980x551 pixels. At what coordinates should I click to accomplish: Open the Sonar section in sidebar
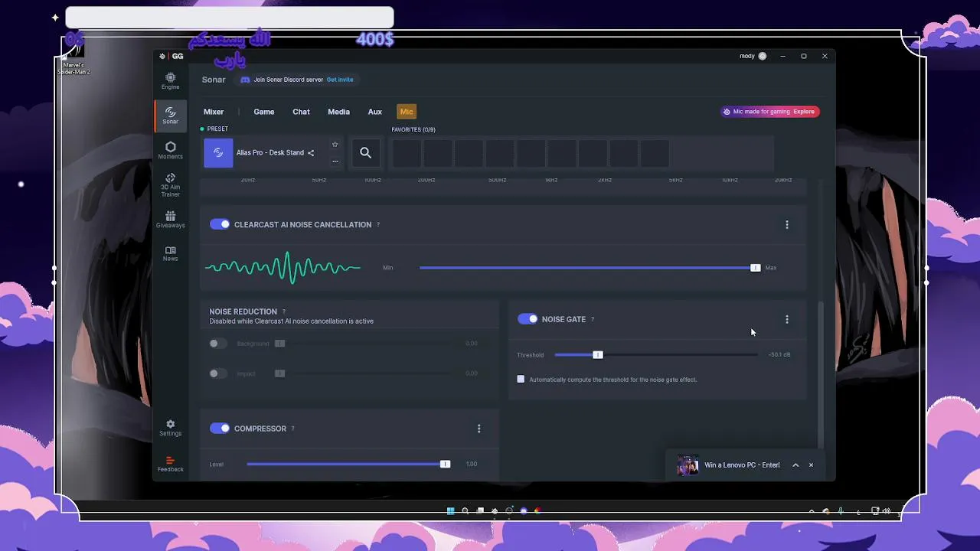(x=170, y=116)
